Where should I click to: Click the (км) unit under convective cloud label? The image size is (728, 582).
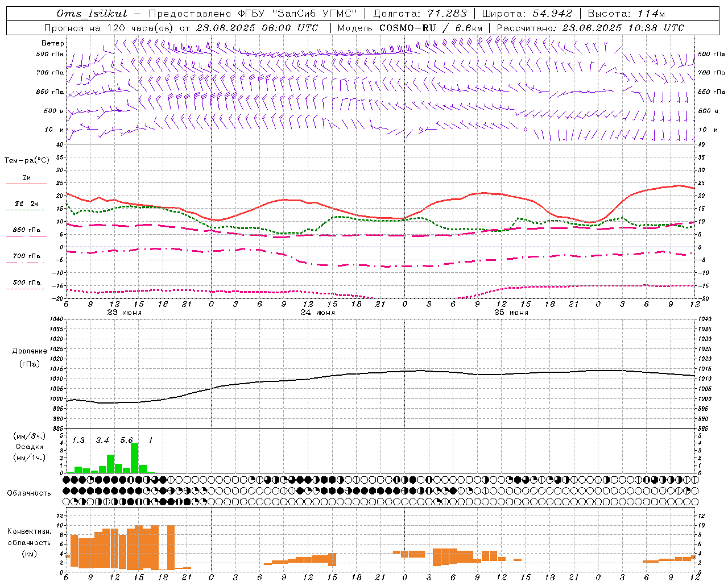[29, 554]
